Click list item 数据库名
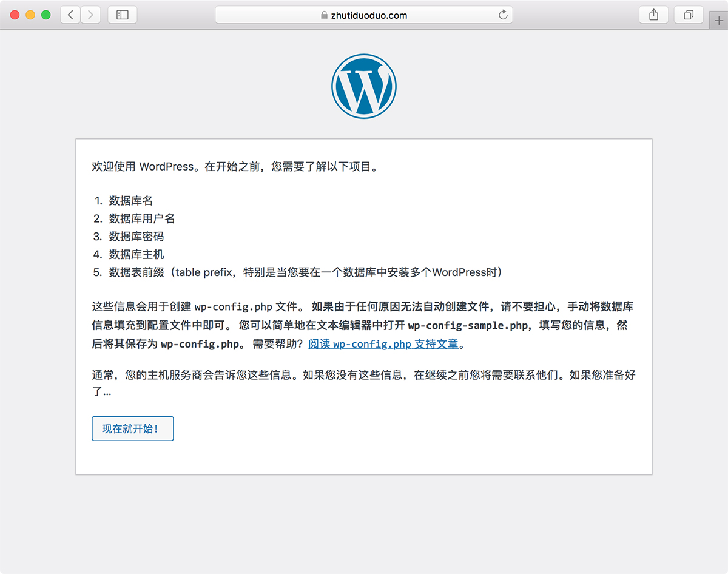Viewport: 728px width, 574px height. point(131,200)
